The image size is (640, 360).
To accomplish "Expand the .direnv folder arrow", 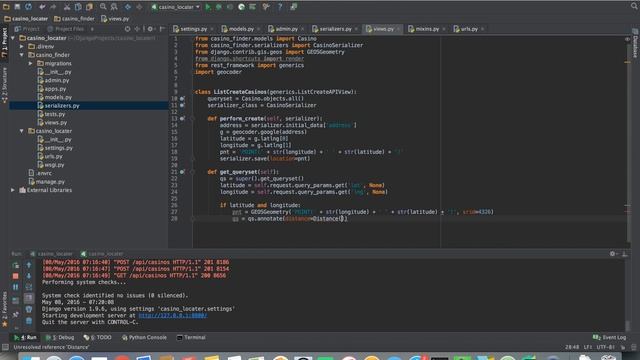I will [x=22, y=47].
